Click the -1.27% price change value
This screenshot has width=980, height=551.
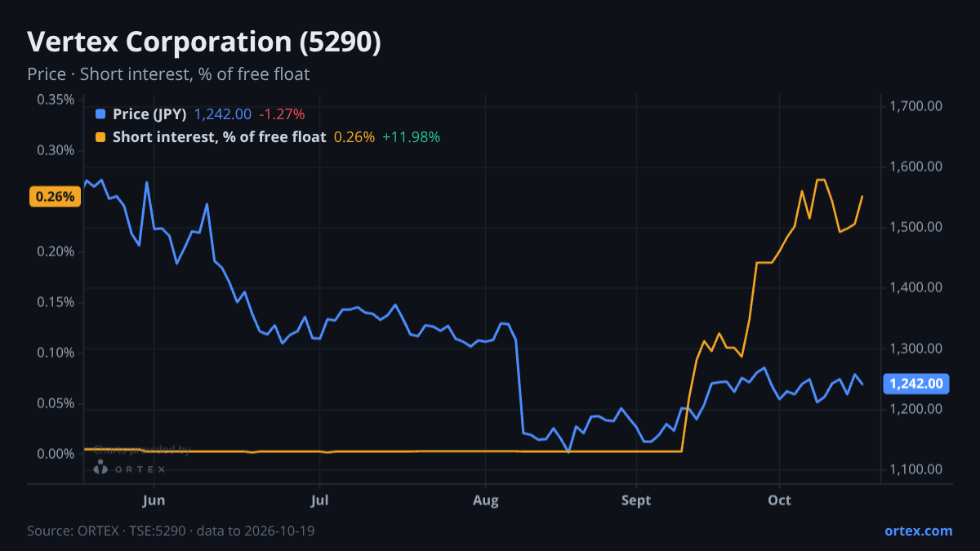[x=281, y=114]
